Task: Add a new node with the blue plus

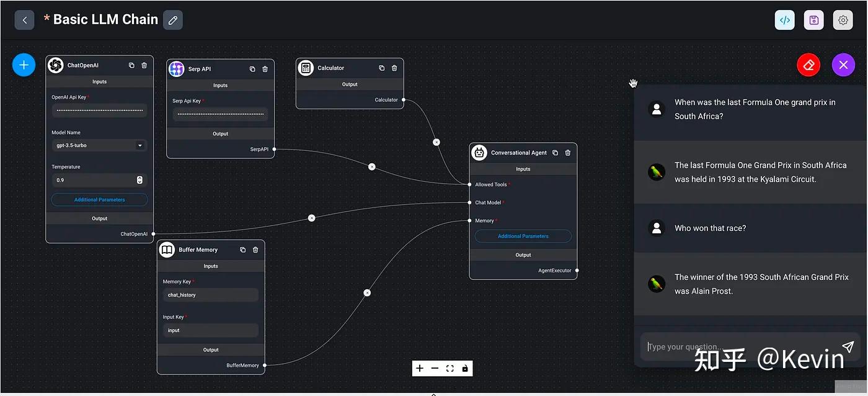Action: tap(24, 64)
